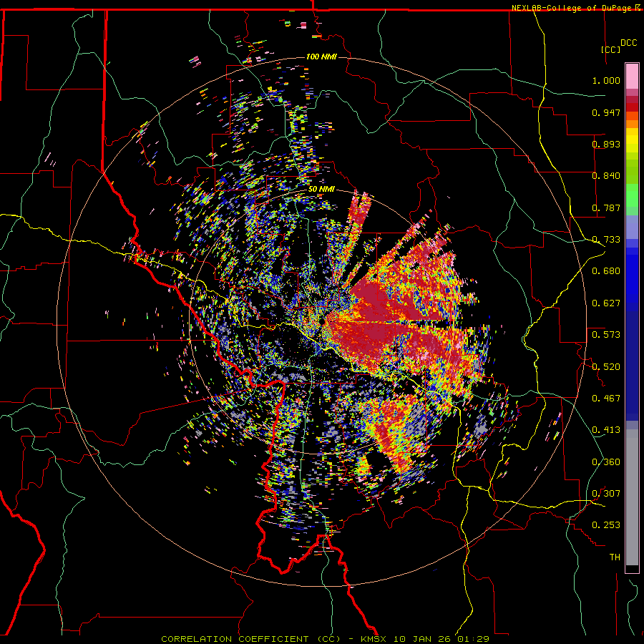This screenshot has height=644, width=644.
Task: Click the 0.520 color scale value
Action: click(x=606, y=367)
